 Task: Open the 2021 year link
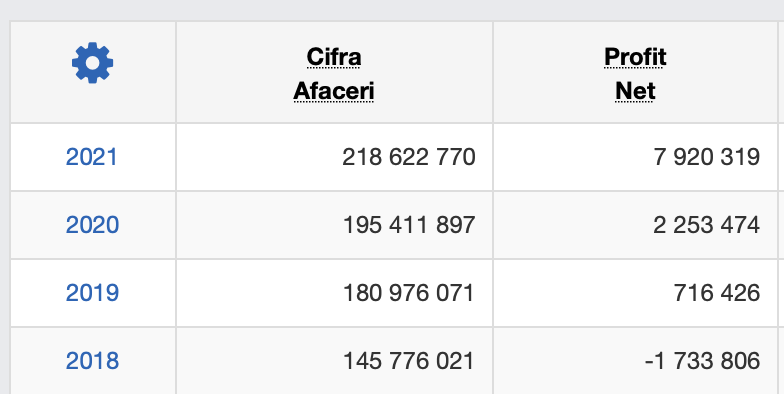click(92, 157)
